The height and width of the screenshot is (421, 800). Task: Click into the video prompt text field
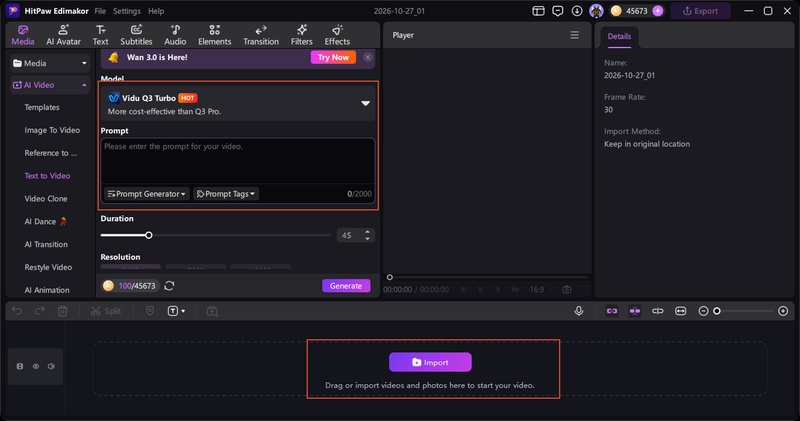point(238,161)
